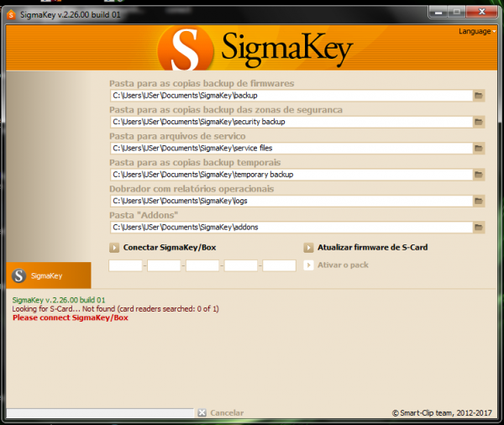Click the first activation code box
This screenshot has width=504, height=425.
click(x=125, y=265)
